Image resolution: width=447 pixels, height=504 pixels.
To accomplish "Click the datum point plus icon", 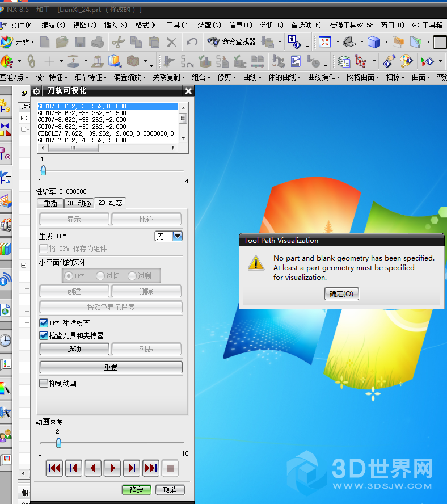I will (49, 61).
